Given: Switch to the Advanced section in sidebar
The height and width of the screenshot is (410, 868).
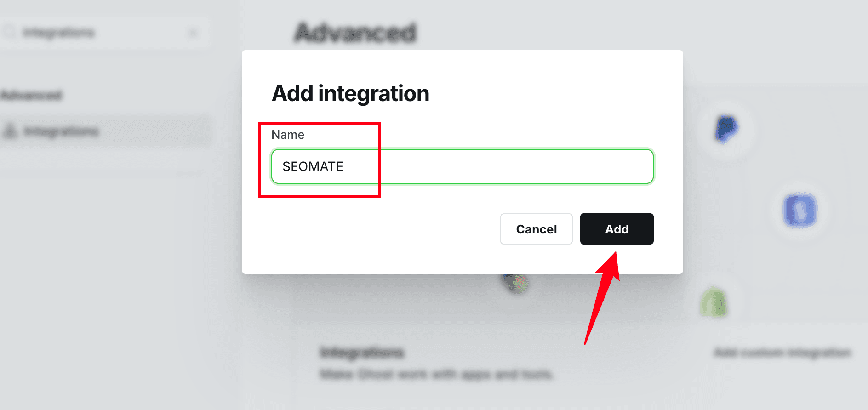Looking at the screenshot, I should pos(31,95).
